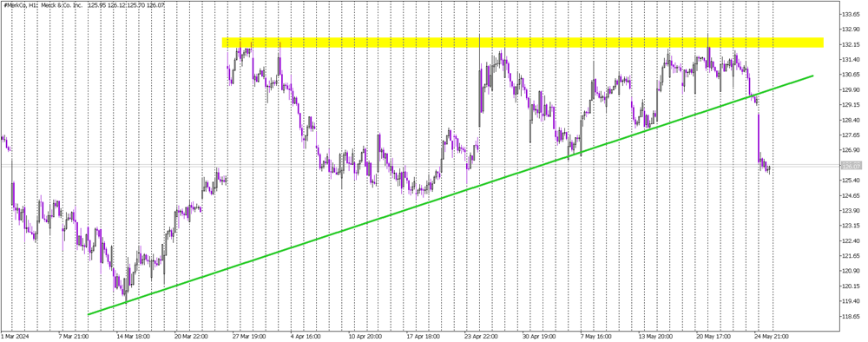Image resolution: width=868 pixels, height=342 pixels.
Task: Click the 30 Apr 19:00 time label
Action: coord(538,336)
